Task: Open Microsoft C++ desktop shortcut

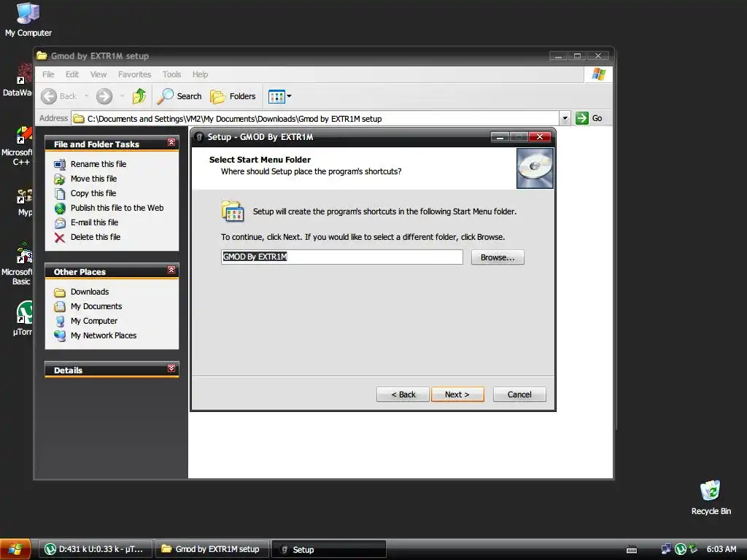Action: [18, 146]
